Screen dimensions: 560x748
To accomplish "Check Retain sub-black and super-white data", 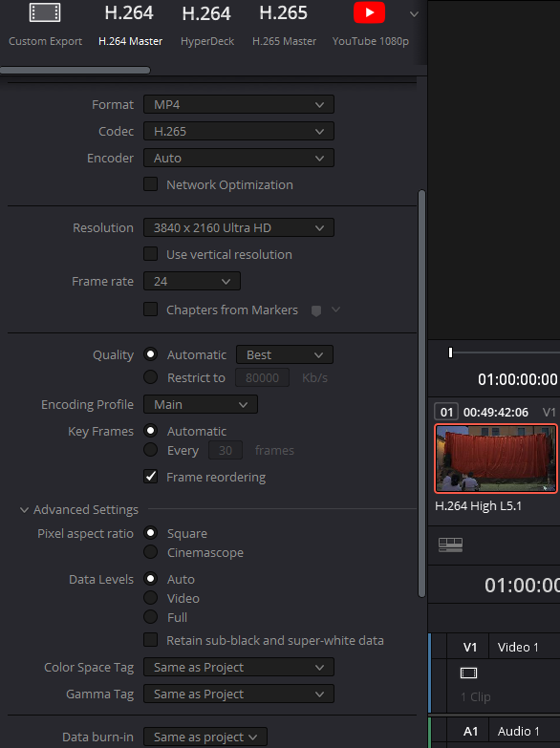I will tap(151, 640).
